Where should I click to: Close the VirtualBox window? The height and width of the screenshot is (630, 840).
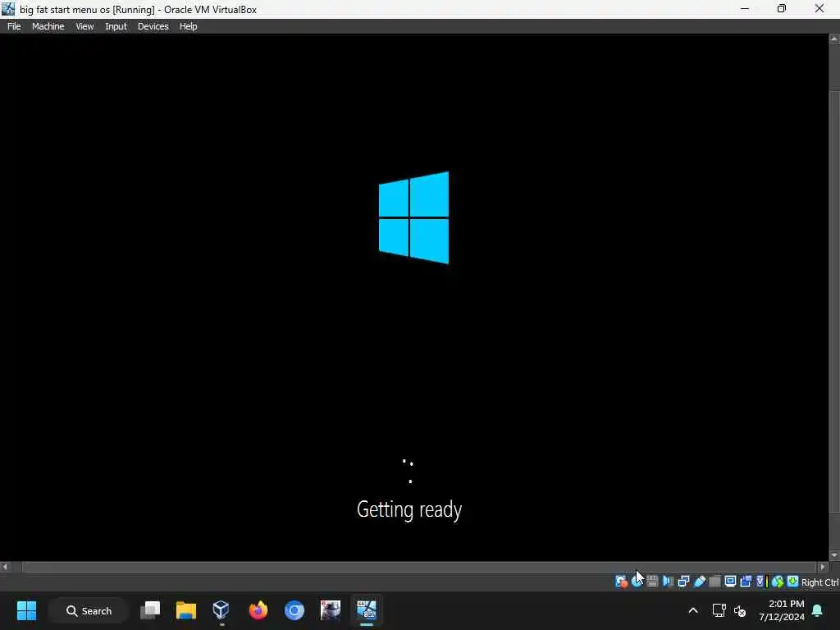819,8
